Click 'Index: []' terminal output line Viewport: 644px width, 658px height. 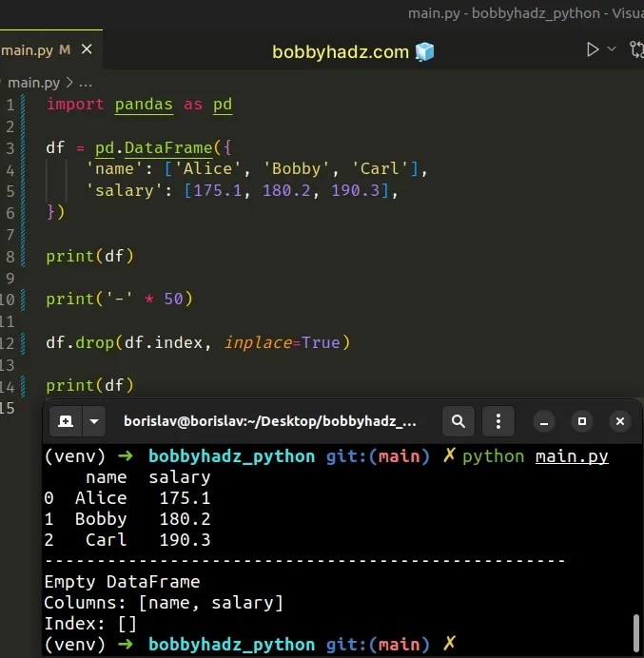pos(90,624)
